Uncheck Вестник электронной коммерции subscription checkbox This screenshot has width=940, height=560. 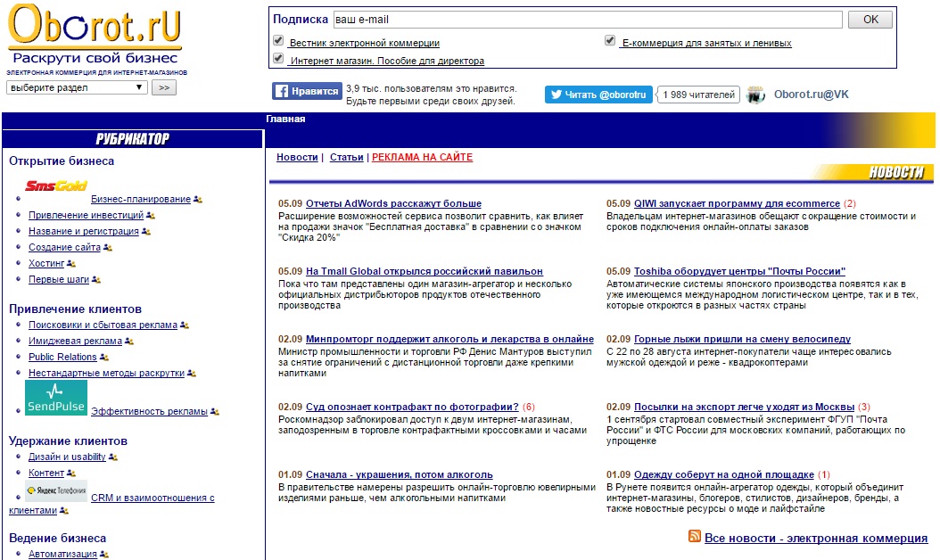(278, 41)
